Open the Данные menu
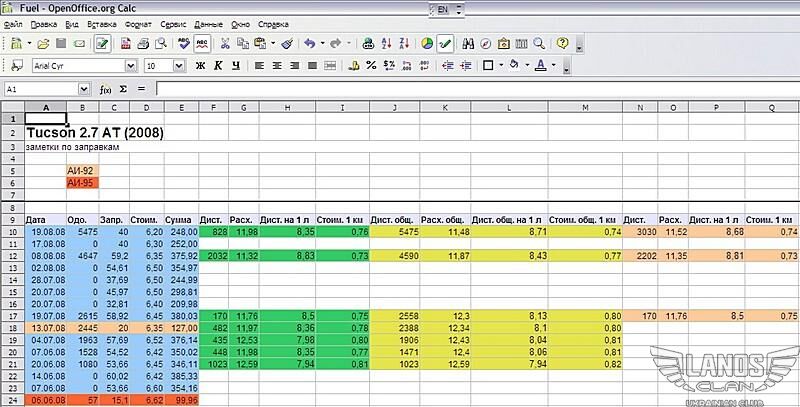 point(208,22)
